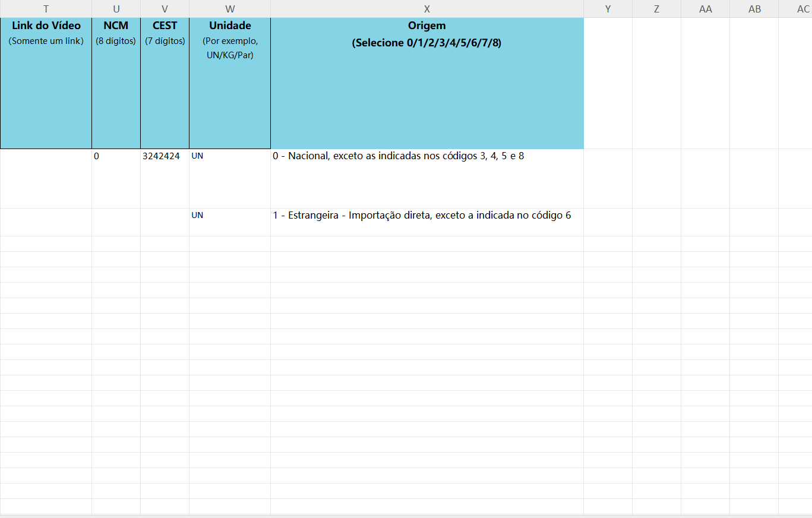Select column Z header
The width and height of the screenshot is (812, 518).
click(656, 9)
